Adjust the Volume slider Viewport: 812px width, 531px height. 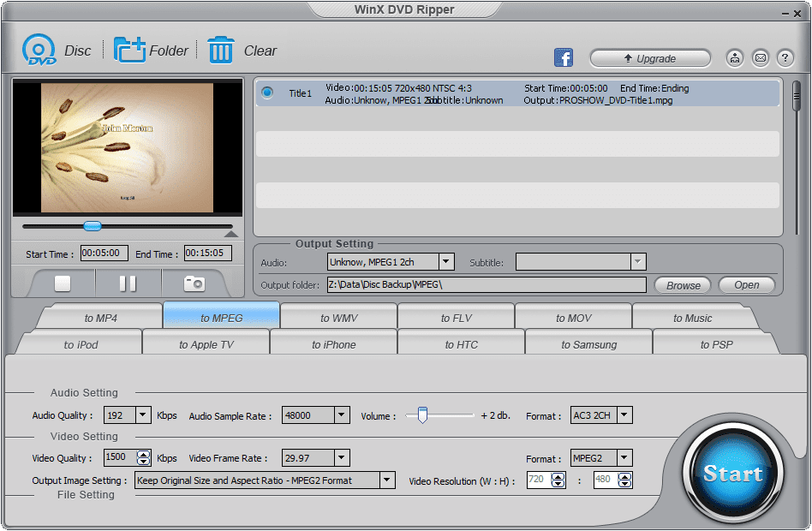point(422,415)
